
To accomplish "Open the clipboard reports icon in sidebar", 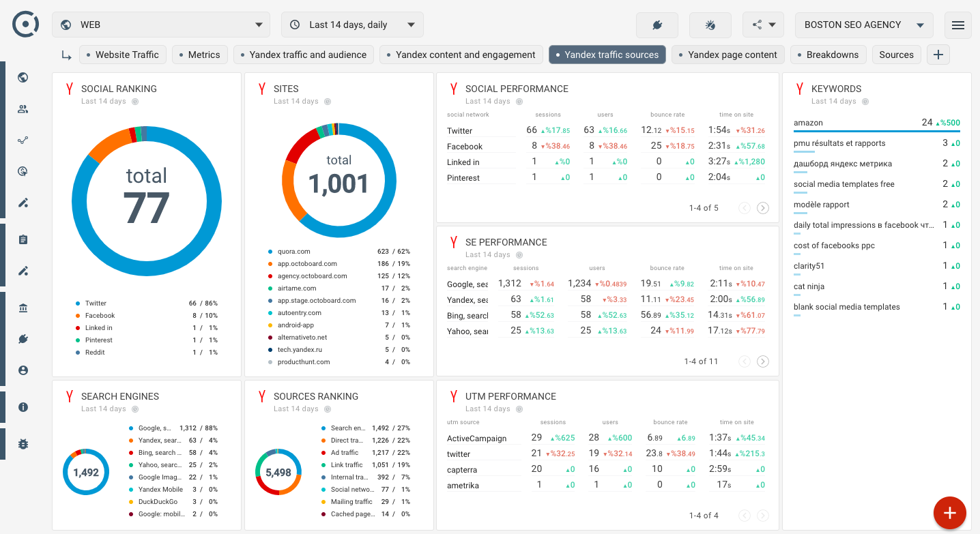I will [23, 240].
